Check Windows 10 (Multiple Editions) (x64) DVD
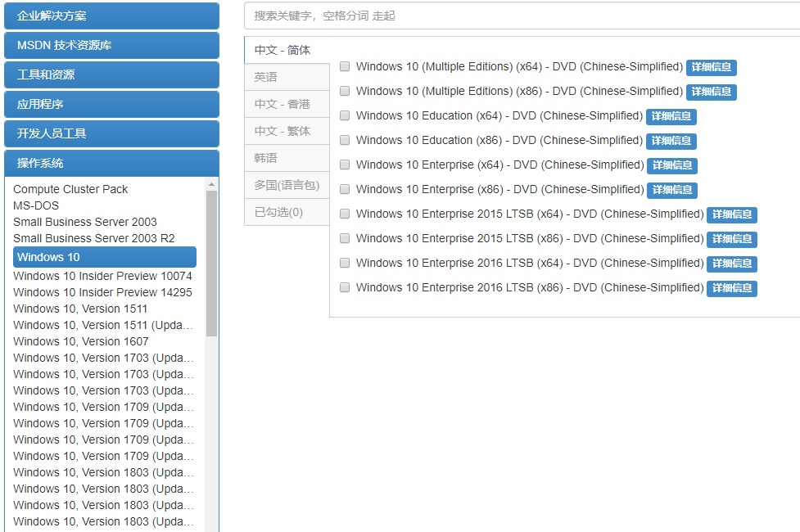 click(x=345, y=66)
